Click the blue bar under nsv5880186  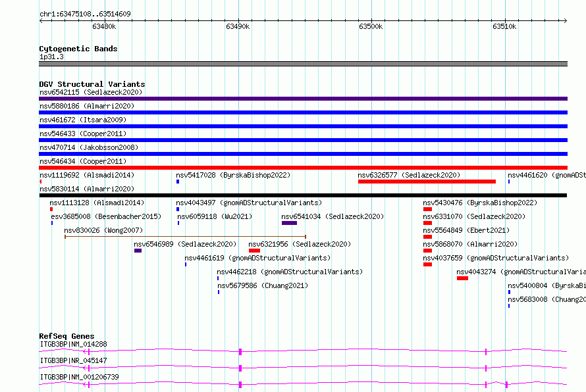click(303, 112)
